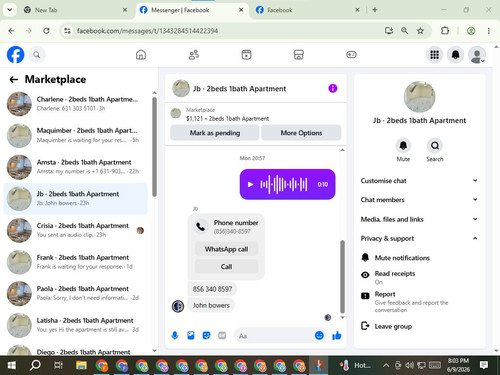500x375 pixels.
Task: Click the phone icon in Phone number card
Action: tap(201, 227)
